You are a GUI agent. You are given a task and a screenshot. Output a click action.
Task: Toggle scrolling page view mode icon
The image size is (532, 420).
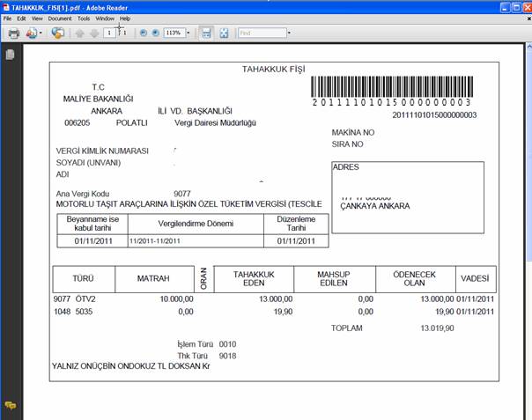(x=206, y=33)
